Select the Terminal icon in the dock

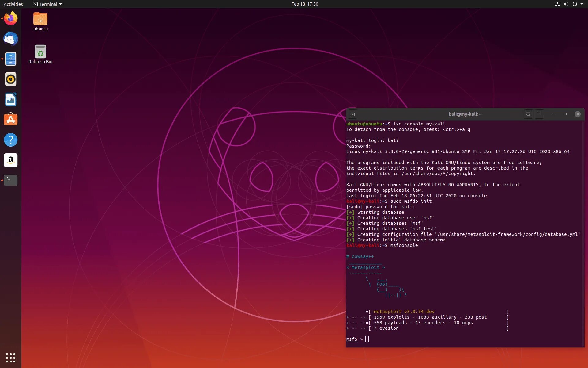pyautogui.click(x=11, y=180)
